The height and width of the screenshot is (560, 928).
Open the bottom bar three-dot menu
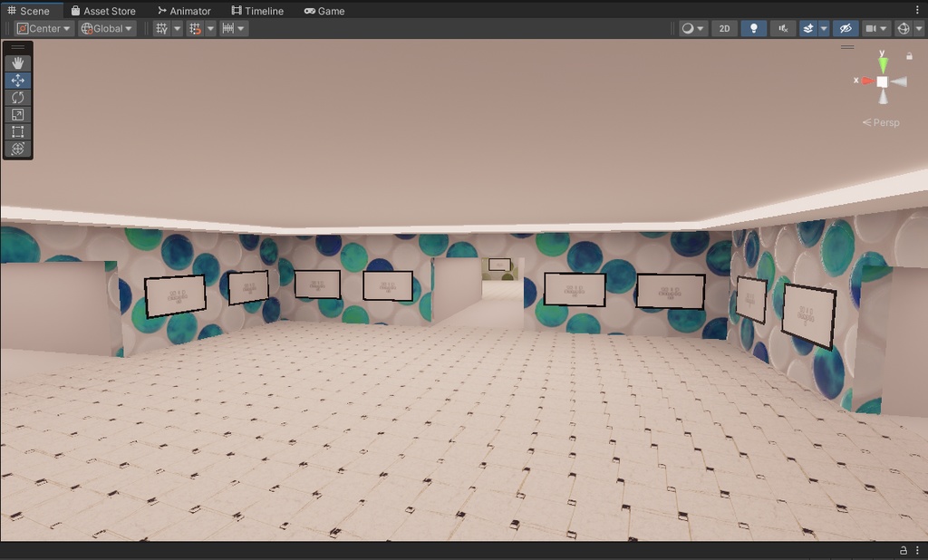click(x=917, y=551)
